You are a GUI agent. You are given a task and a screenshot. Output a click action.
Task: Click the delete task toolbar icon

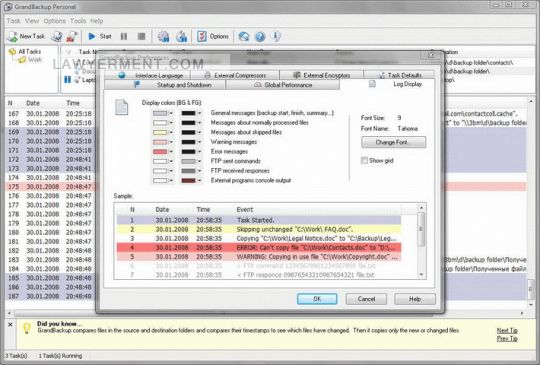coord(72,36)
